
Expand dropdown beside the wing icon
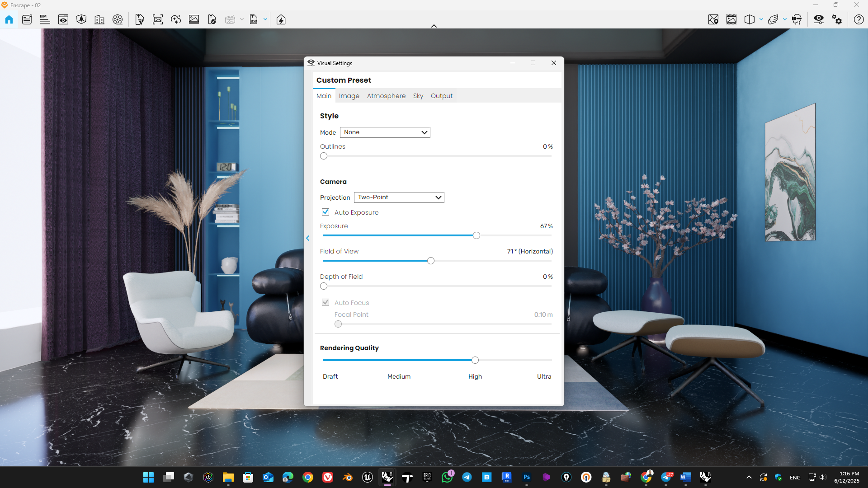[785, 19]
